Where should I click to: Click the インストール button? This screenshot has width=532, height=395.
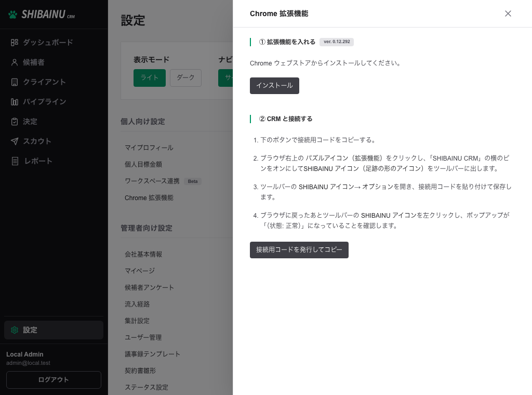point(274,86)
